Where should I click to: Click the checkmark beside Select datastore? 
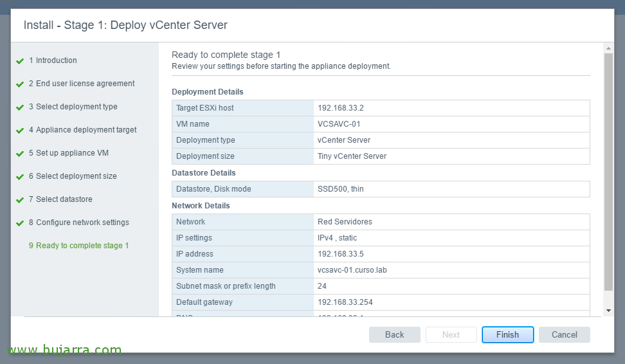point(20,200)
